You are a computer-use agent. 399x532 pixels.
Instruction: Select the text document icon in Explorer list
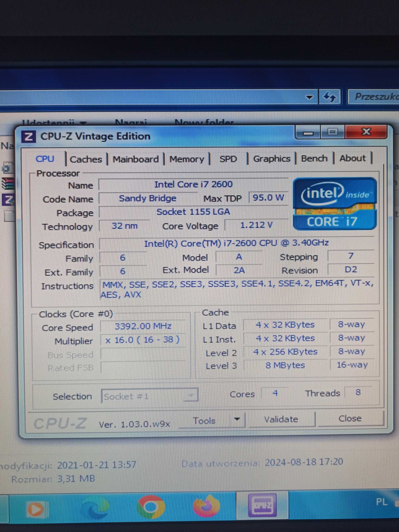(9, 215)
